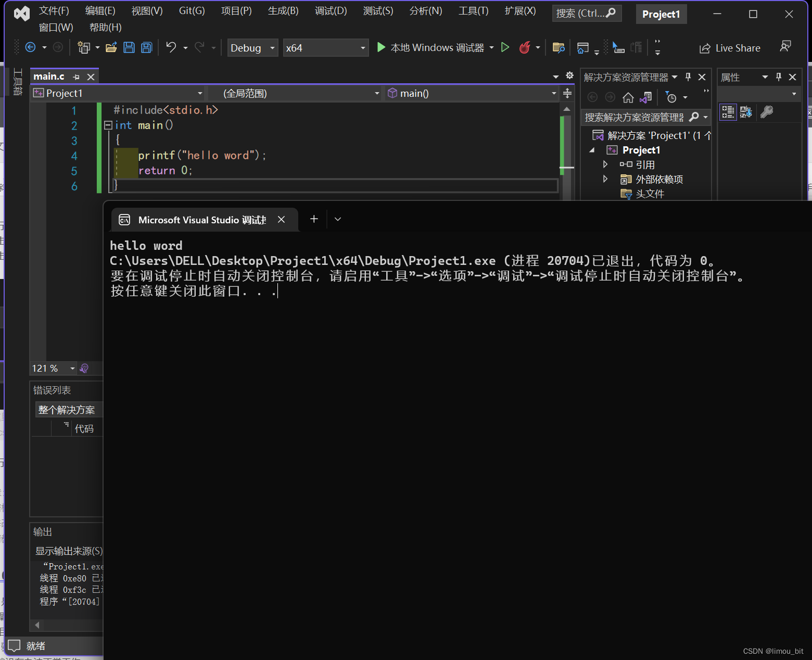Open the property pages wrench icon

767,112
